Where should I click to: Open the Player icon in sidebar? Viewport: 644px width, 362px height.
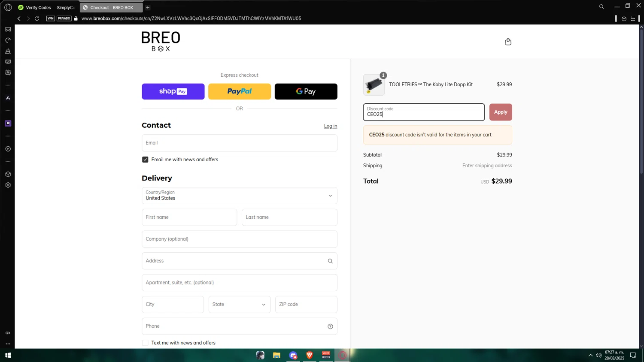(8, 149)
